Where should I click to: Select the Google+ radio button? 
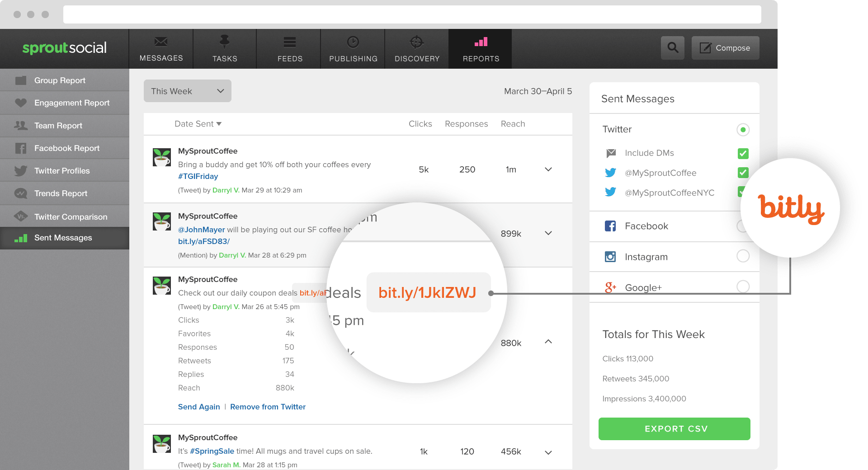pos(743,287)
